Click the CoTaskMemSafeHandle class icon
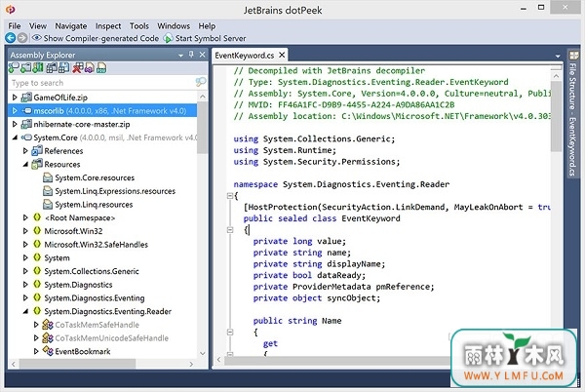Viewport: 585px width, 392px height. pyautogui.click(x=48, y=325)
